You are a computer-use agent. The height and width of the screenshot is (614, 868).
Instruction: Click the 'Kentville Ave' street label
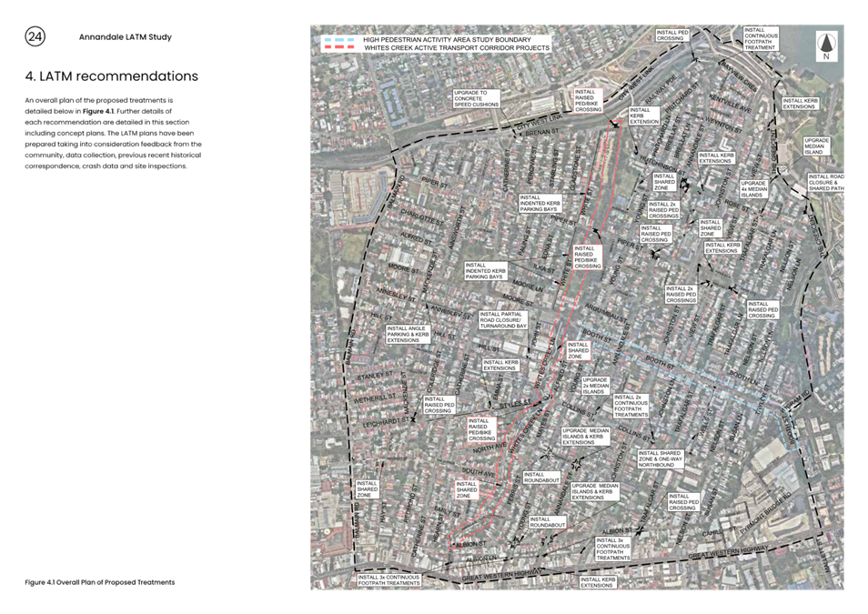coord(731,104)
